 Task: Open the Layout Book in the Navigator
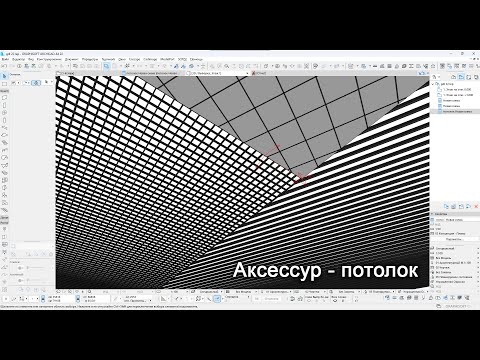(x=468, y=77)
